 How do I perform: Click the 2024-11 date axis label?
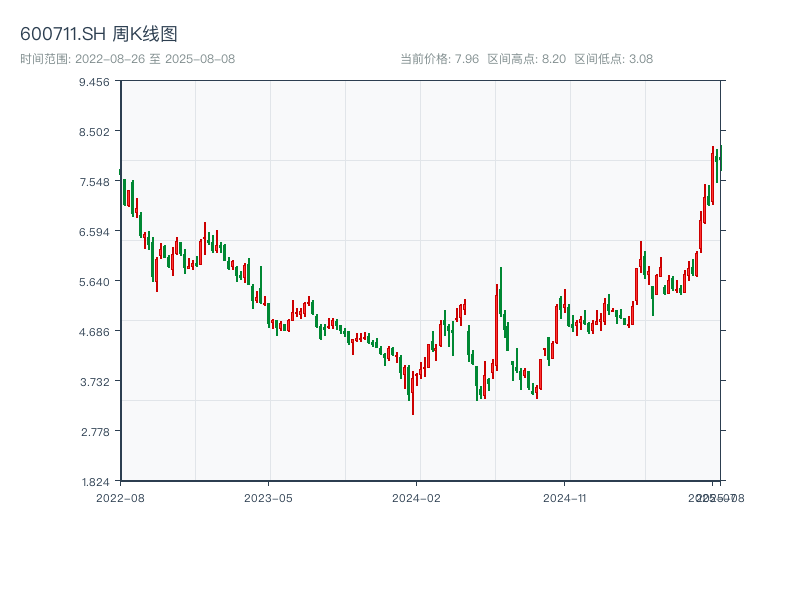pos(565,497)
